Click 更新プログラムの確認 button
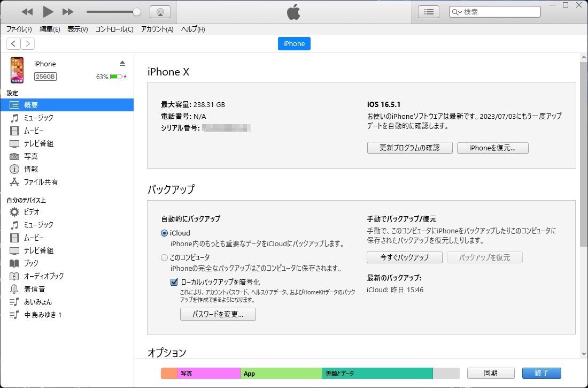This screenshot has width=588, height=388. [409, 148]
